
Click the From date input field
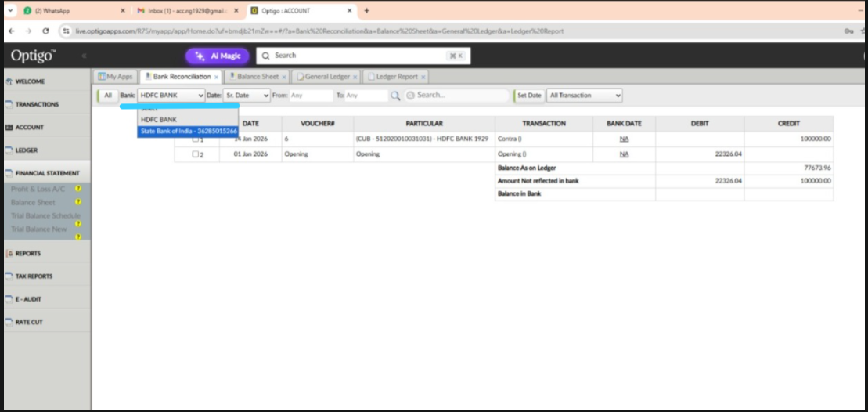point(310,96)
